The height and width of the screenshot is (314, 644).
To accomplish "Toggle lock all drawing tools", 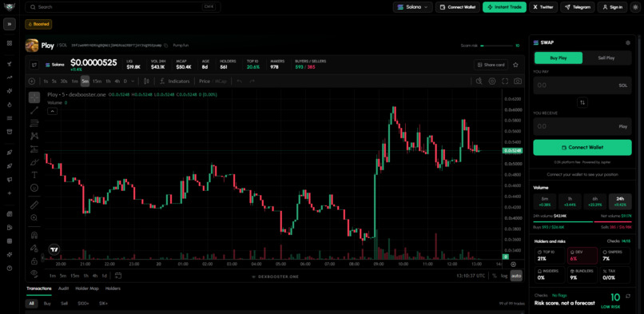I will (x=34, y=261).
